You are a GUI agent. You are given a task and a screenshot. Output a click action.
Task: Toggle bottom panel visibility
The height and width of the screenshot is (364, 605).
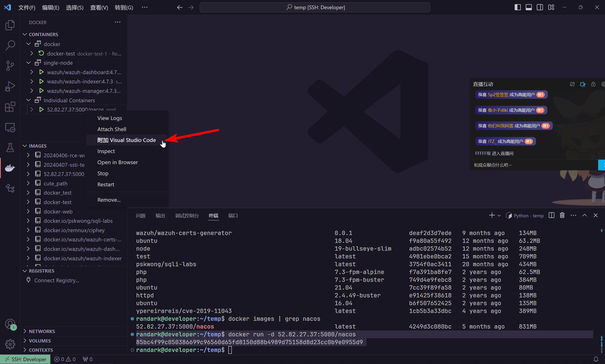tap(529, 7)
